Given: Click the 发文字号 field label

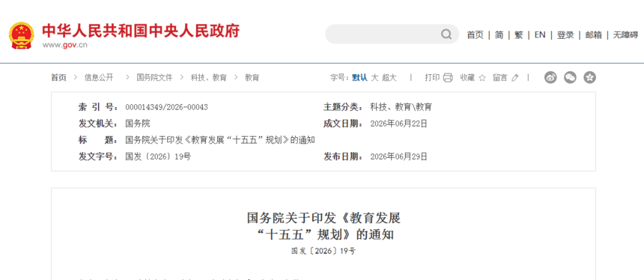Looking at the screenshot, I should pyautogui.click(x=98, y=156).
